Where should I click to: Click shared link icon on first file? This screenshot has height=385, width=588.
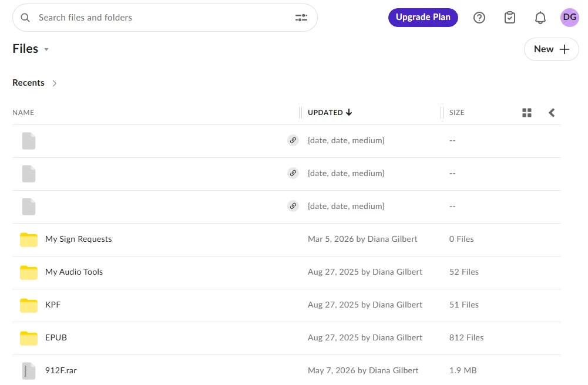click(293, 140)
